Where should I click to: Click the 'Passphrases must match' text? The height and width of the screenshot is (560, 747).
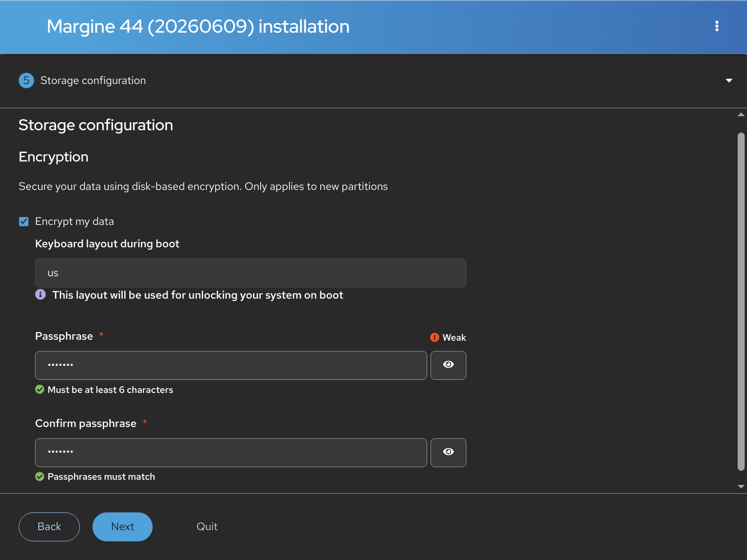101,476
